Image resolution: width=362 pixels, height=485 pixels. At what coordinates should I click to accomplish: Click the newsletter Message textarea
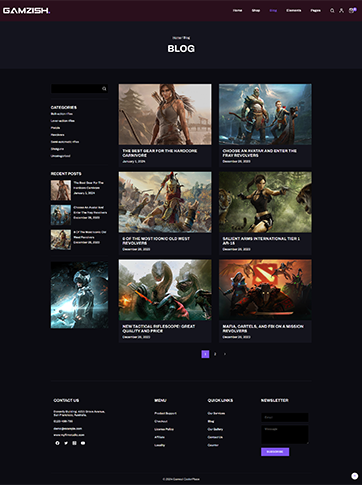coord(285,434)
